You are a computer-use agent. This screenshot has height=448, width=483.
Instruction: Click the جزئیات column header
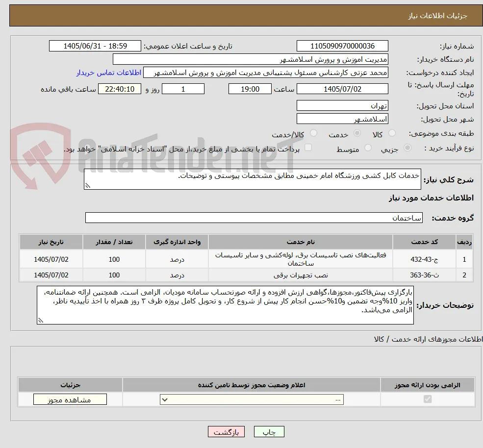tap(70, 385)
